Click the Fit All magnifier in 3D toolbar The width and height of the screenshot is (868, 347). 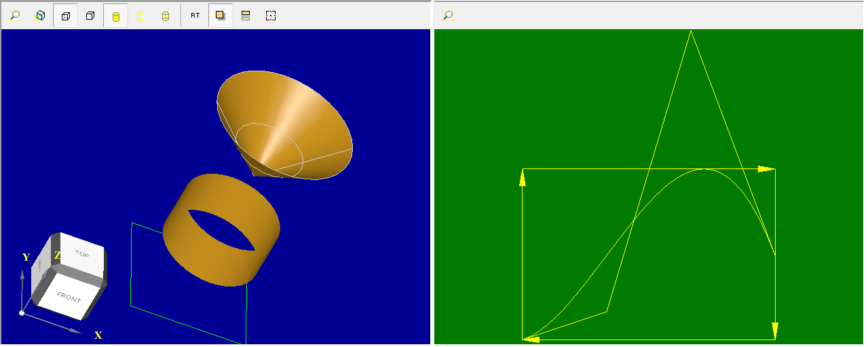[15, 16]
